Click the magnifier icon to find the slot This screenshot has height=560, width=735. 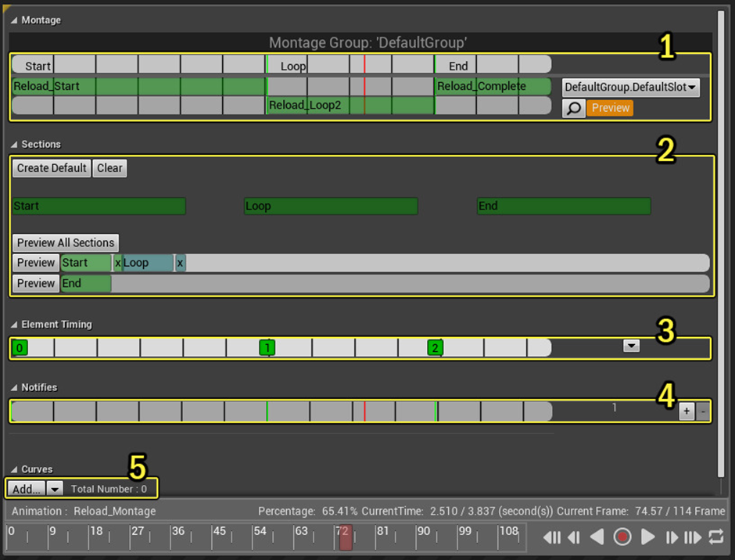click(x=573, y=109)
